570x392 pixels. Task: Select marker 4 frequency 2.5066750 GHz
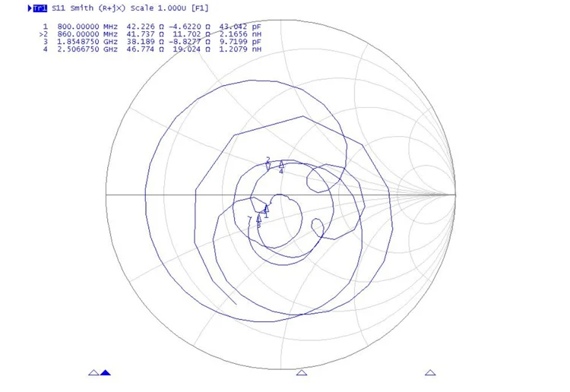click(87, 49)
